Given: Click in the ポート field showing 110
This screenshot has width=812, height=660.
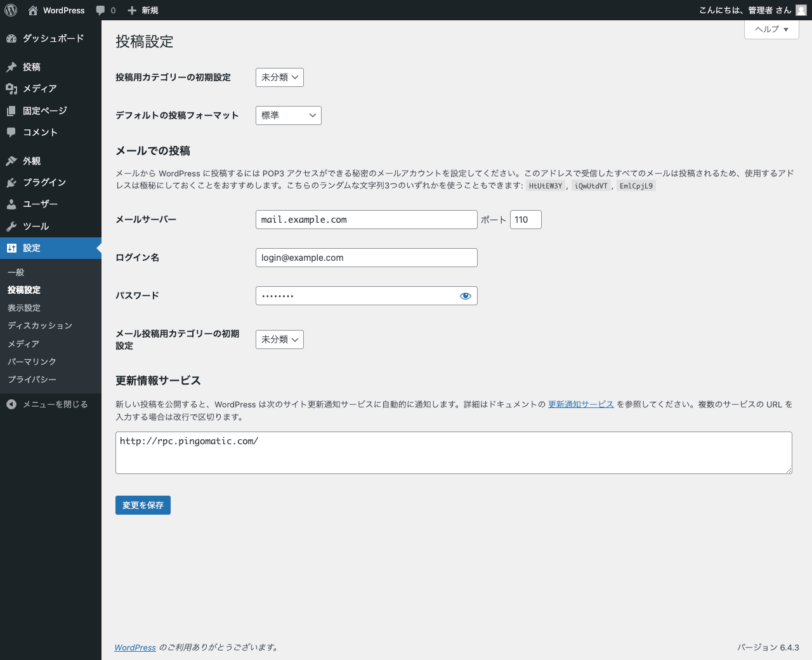Looking at the screenshot, I should click(x=526, y=220).
